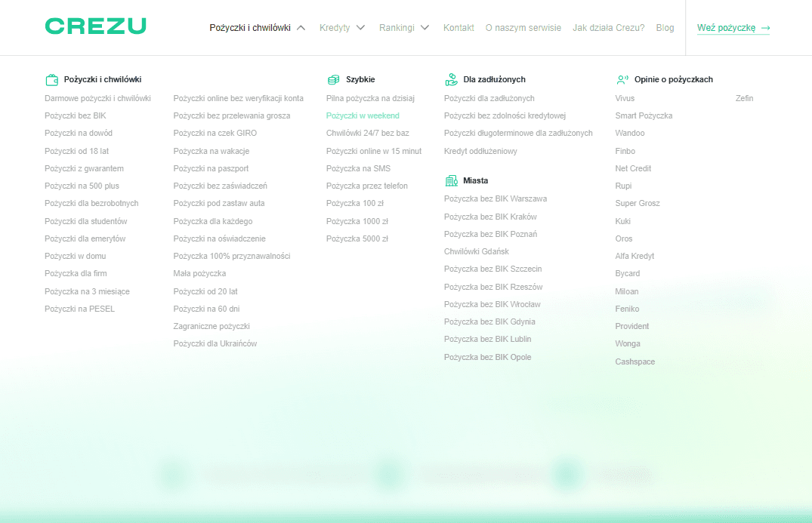The image size is (812, 523).
Task: Open the Chwilówki 24/7 bez baz link
Action: 367,133
